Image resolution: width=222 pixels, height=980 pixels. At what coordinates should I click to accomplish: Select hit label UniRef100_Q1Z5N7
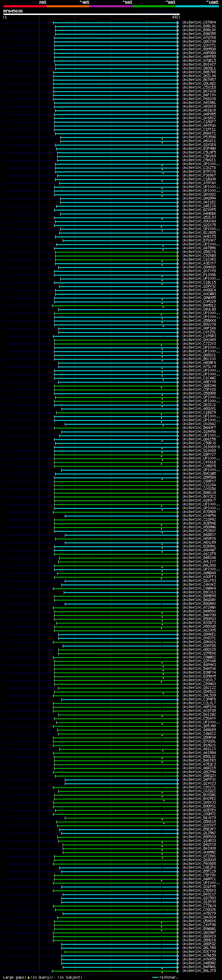[x=199, y=833]
